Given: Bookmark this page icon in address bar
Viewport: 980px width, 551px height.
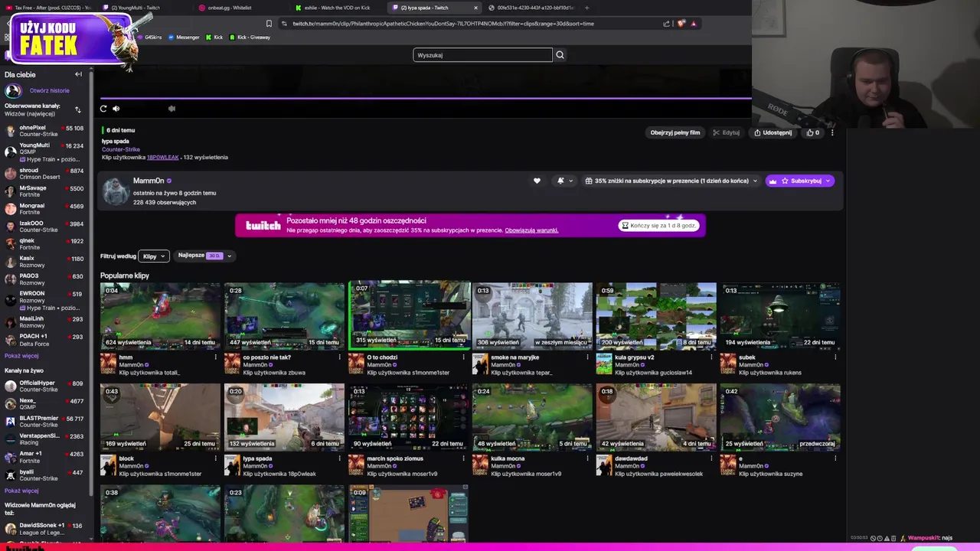Looking at the screenshot, I should 269,24.
